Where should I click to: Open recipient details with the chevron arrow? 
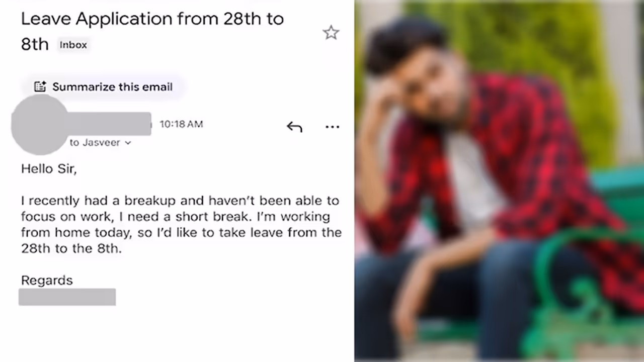[127, 143]
